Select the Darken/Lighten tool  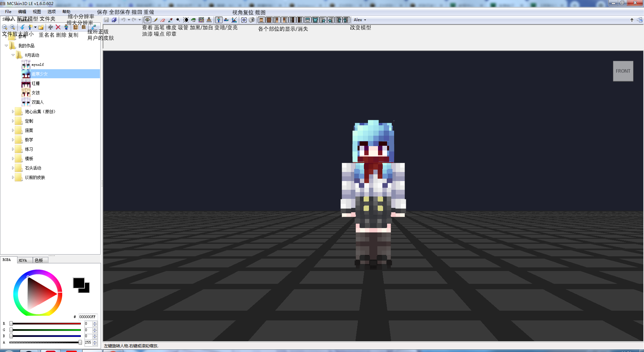[186, 20]
